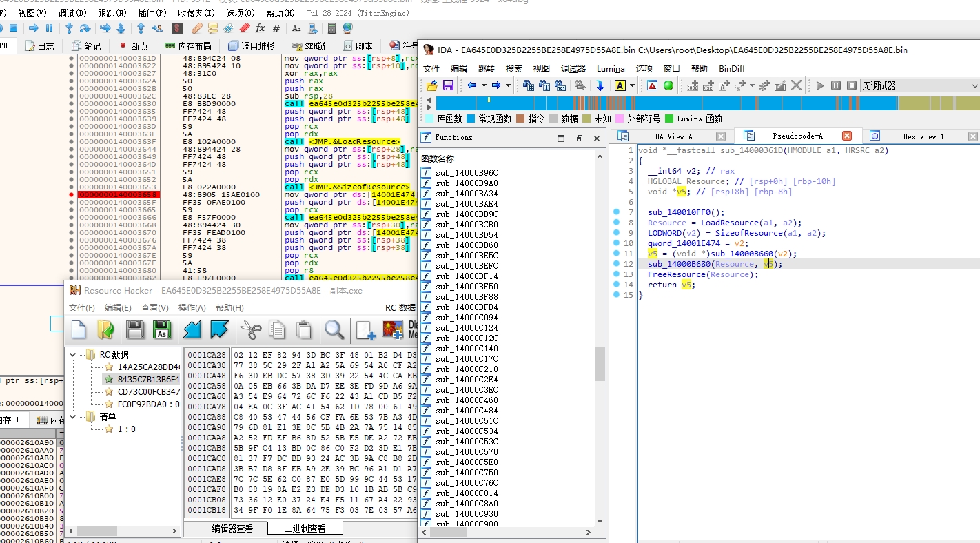Toggle the breakpoint dot on the FreeResource line
This screenshot has width=980, height=543.
617,274
